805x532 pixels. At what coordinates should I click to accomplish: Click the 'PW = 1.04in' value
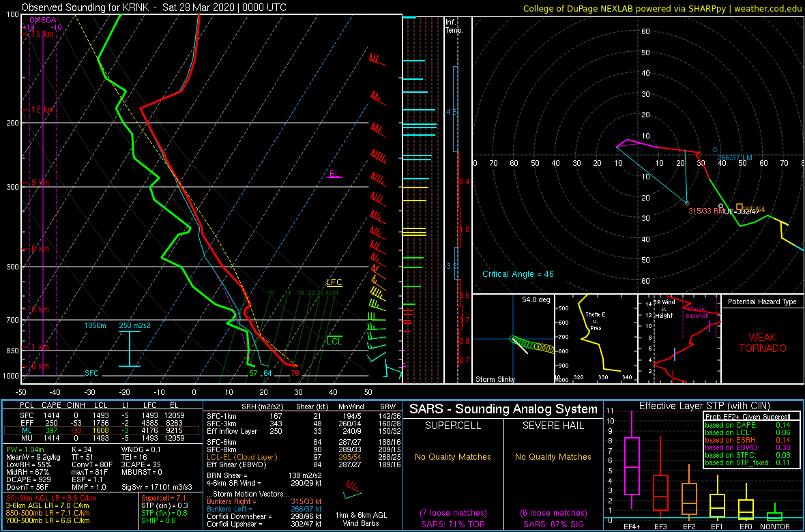25,450
